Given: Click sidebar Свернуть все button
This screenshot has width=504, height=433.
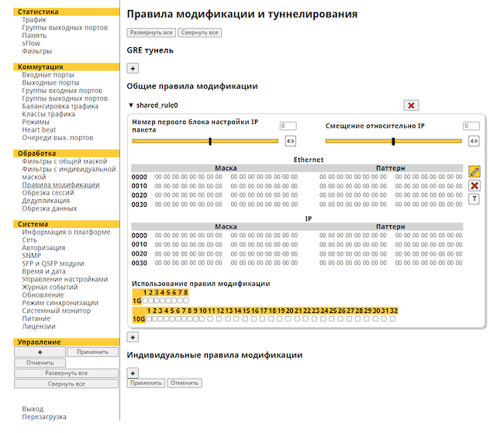Looking at the screenshot, I should tap(66, 383).
